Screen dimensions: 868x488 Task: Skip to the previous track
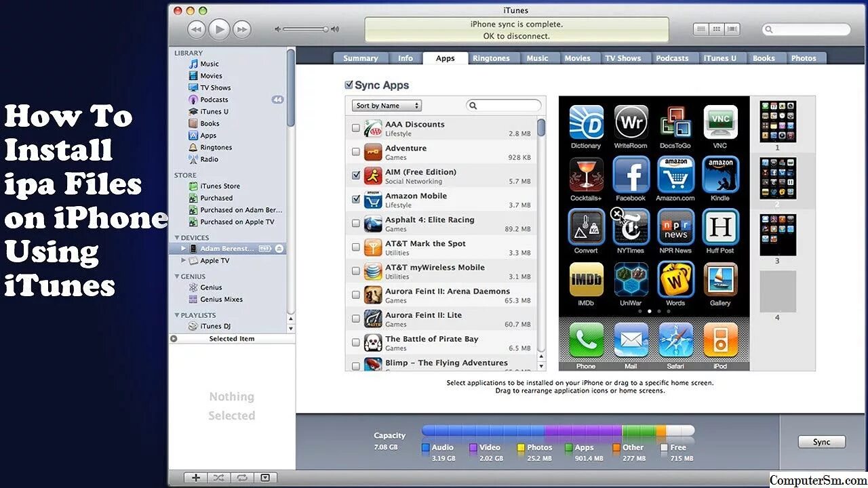point(197,29)
